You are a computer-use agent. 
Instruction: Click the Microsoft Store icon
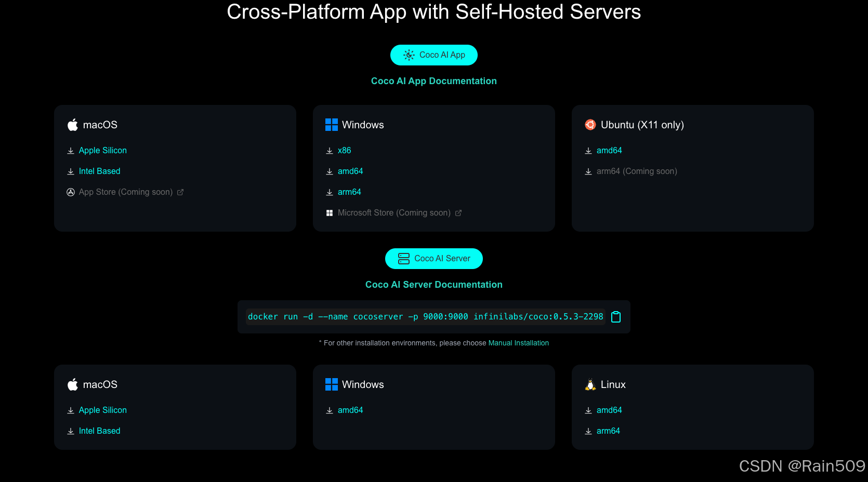330,213
